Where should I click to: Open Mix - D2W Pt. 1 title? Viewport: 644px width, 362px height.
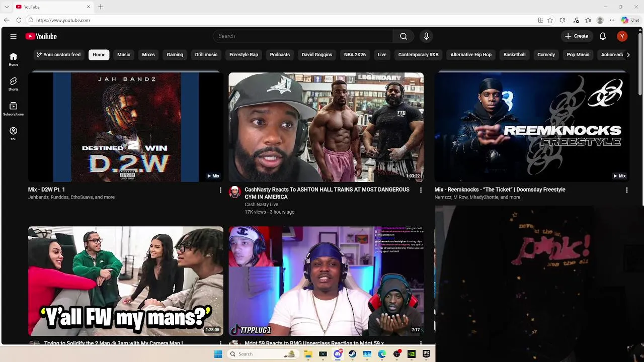(x=47, y=190)
